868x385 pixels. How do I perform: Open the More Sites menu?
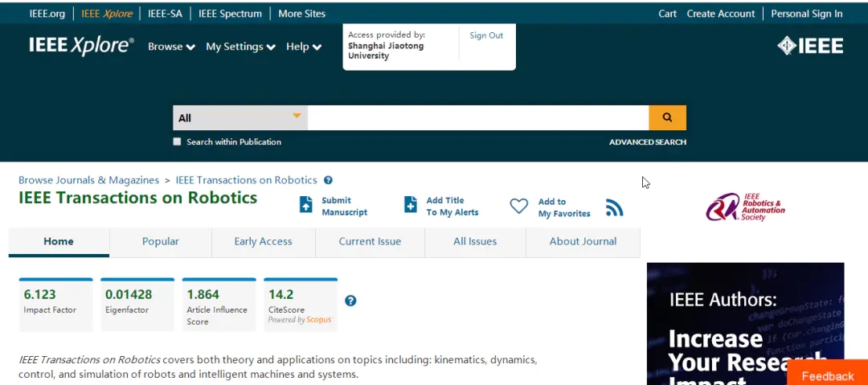pyautogui.click(x=301, y=14)
